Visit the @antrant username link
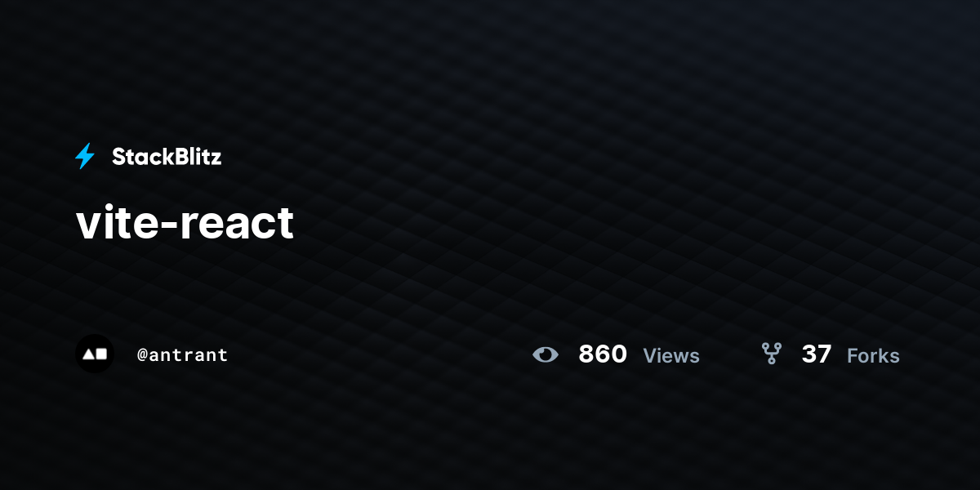 coord(182,355)
